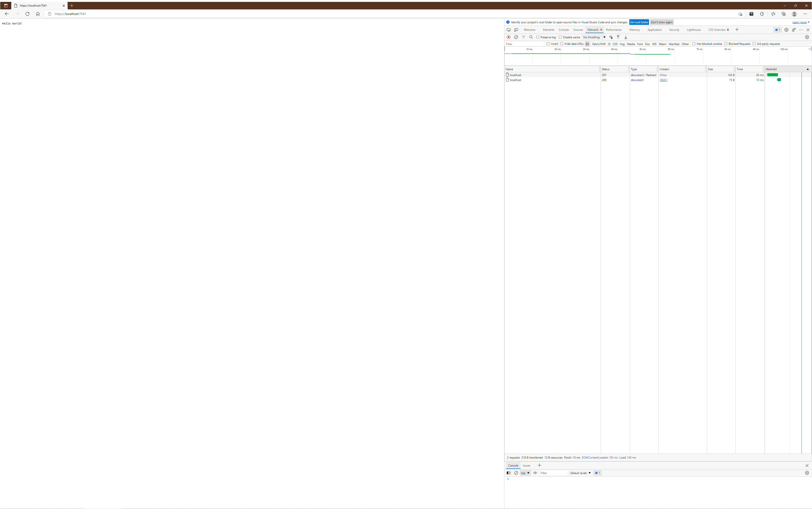Image resolution: width=812 pixels, height=509 pixels.
Task: Click the :5041/ initiator link
Action: pos(663,80)
